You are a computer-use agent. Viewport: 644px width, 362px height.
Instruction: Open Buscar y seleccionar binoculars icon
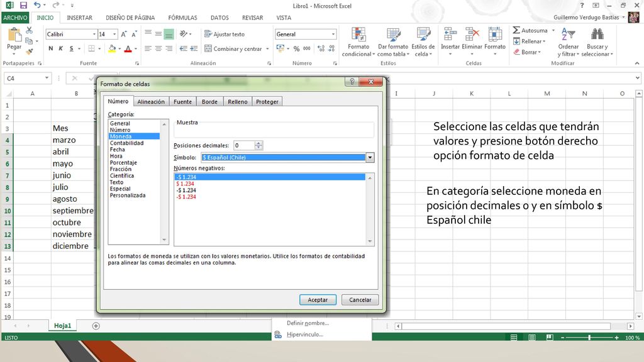tap(597, 34)
